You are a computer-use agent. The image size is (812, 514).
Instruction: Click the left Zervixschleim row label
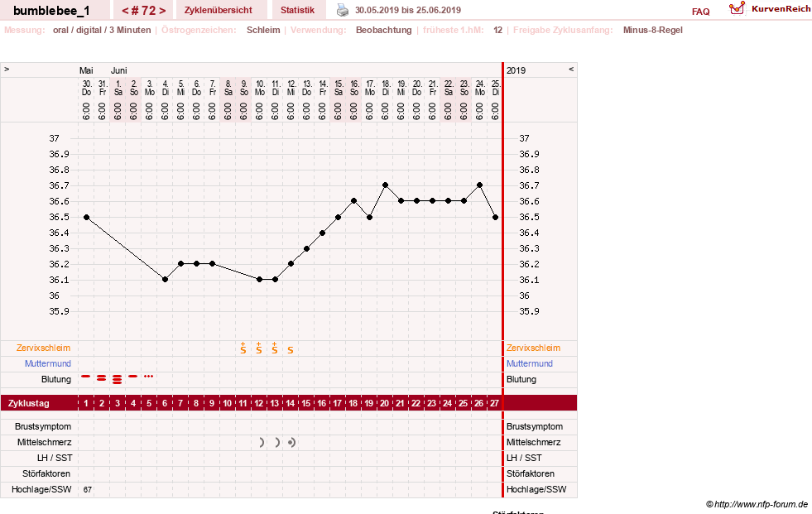click(x=44, y=348)
